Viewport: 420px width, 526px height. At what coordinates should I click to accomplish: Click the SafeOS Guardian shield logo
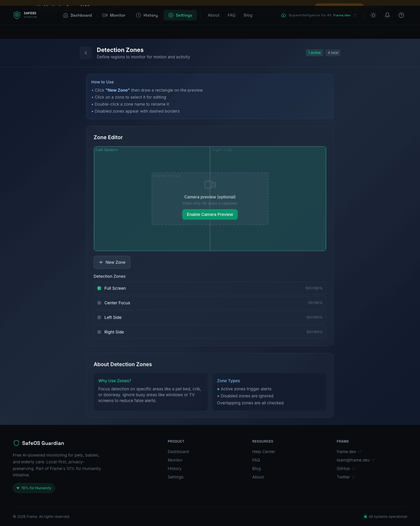click(x=17, y=15)
